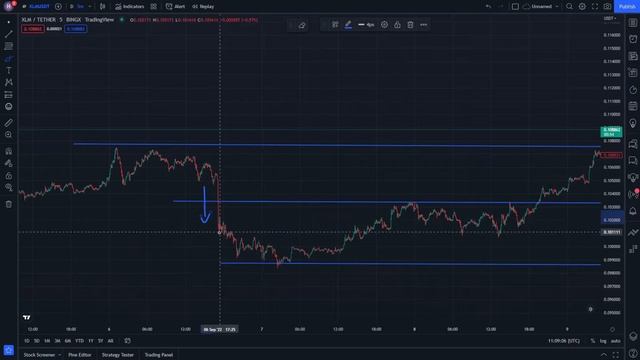Viewport: 640px width, 360px height.
Task: Click the blue favorites star button
Action: click(x=9, y=350)
